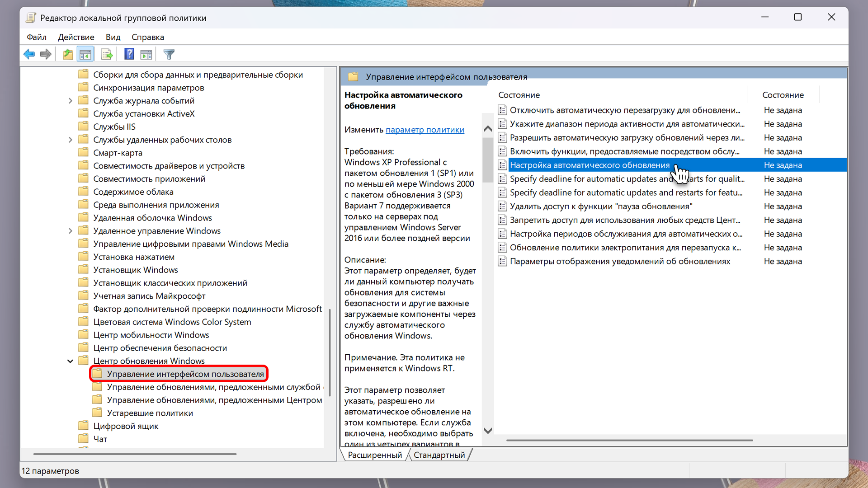Toggle the Show/Hide console tree icon
The image size is (868, 488).
click(85, 54)
